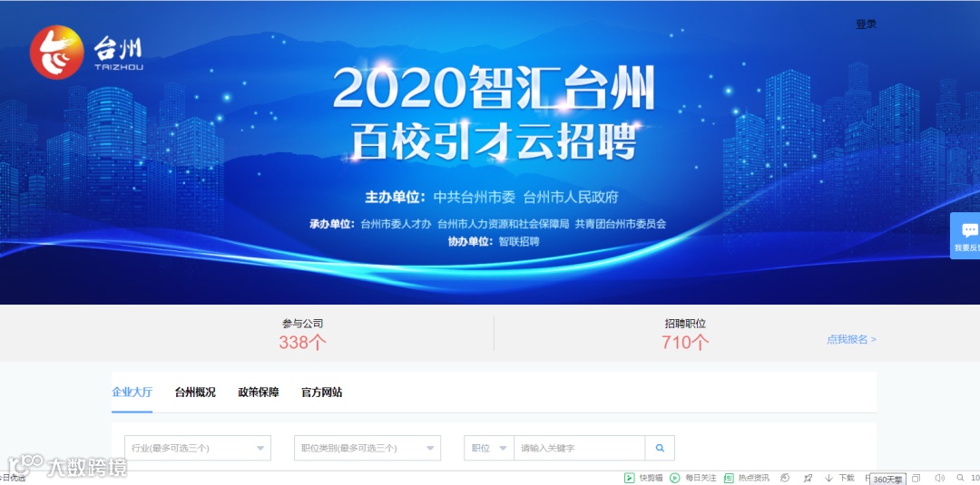Open the 职位 search type dropdown

click(x=489, y=448)
